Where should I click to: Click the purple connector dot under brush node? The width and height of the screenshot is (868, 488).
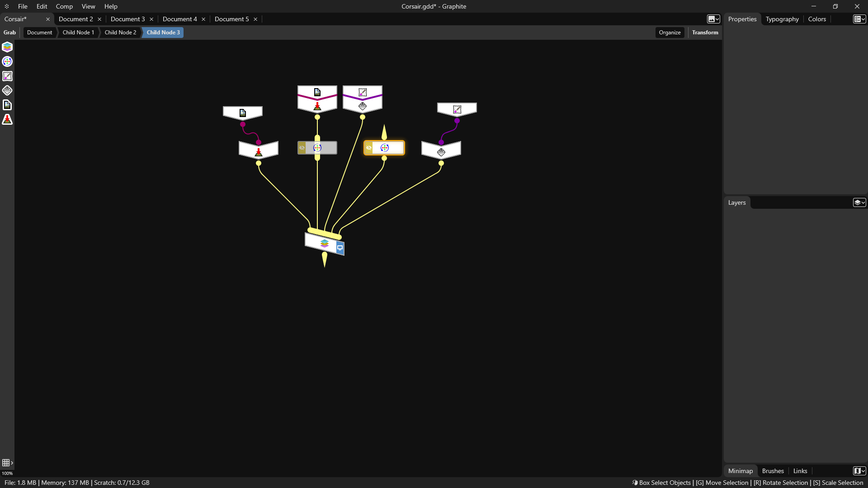point(457,121)
